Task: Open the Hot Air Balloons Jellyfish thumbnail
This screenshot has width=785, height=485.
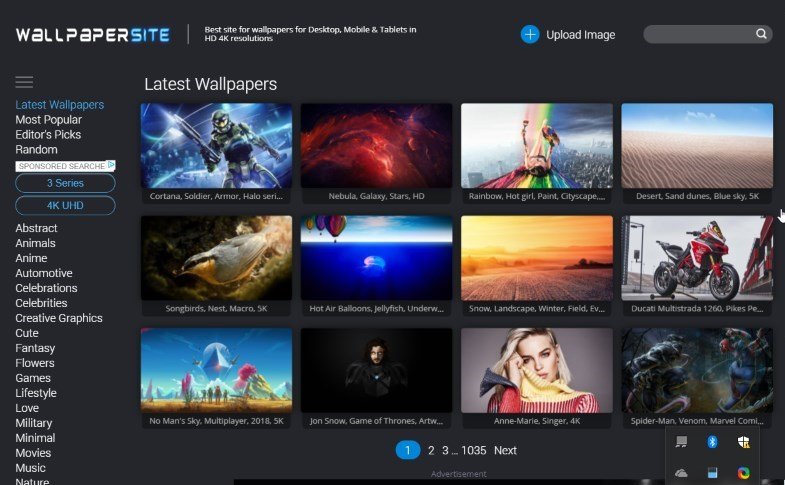Action: point(376,258)
